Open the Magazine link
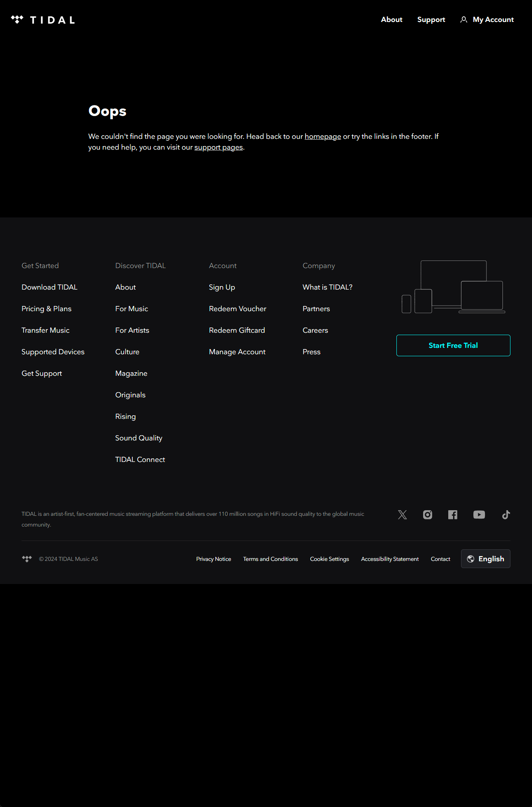 (131, 373)
